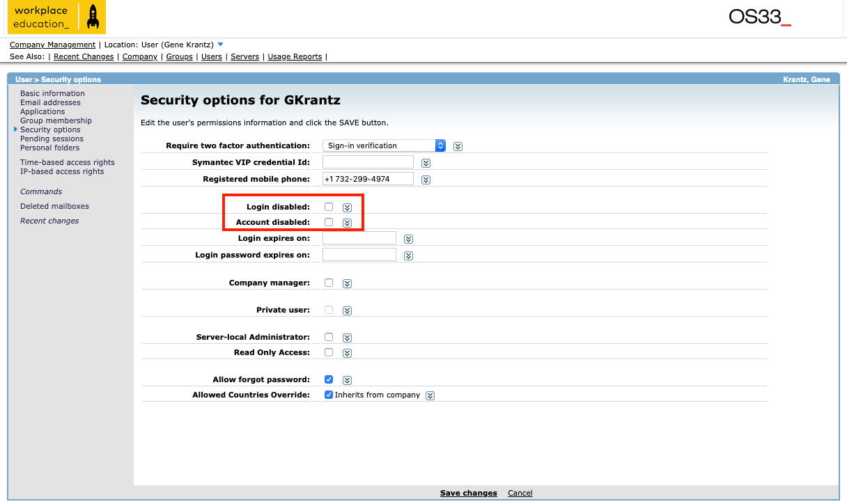Image resolution: width=847 pixels, height=504 pixels.
Task: Check the Account disabled checkbox
Action: [329, 222]
